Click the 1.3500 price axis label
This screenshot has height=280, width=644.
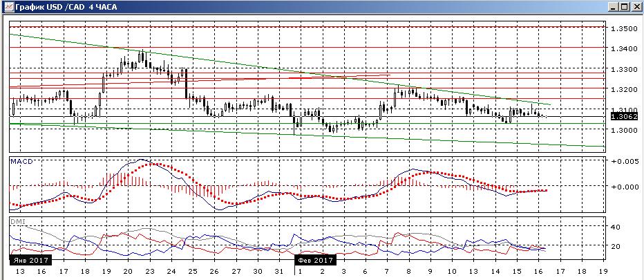coord(624,29)
